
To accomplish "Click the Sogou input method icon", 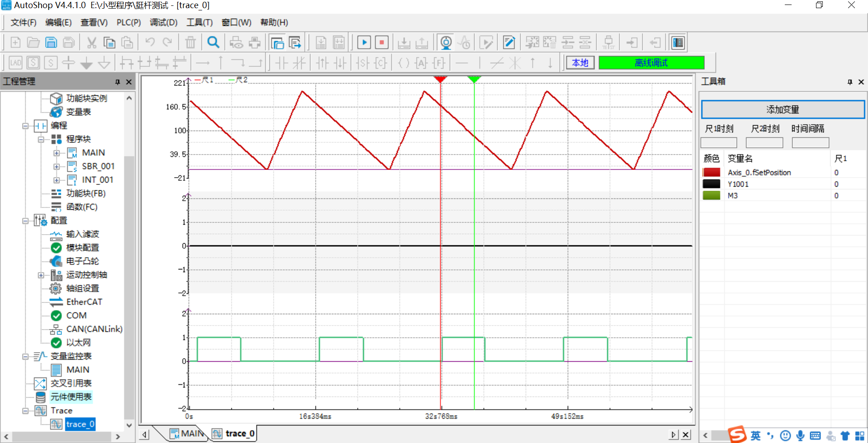I will point(737,434).
